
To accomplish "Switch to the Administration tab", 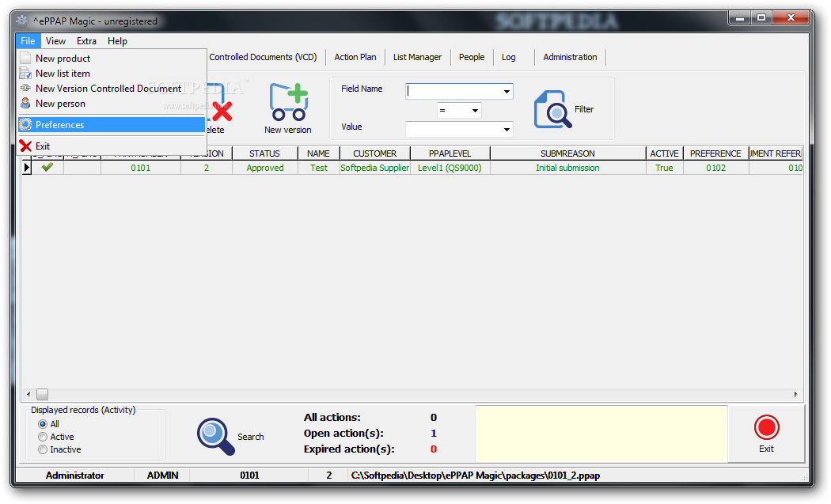I will click(x=570, y=57).
